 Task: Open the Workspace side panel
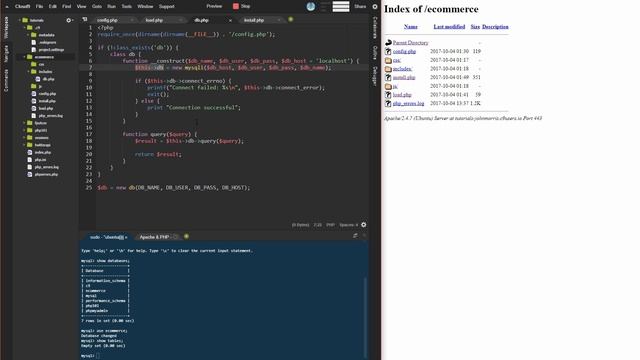(x=6, y=28)
